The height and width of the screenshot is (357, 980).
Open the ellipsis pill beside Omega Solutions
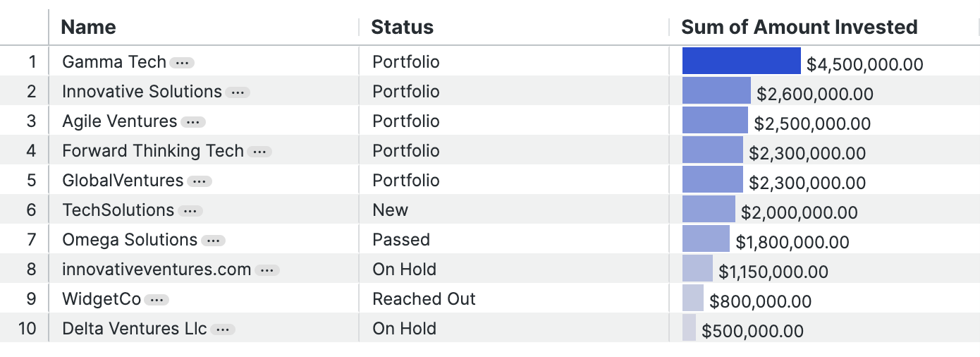pos(213,241)
